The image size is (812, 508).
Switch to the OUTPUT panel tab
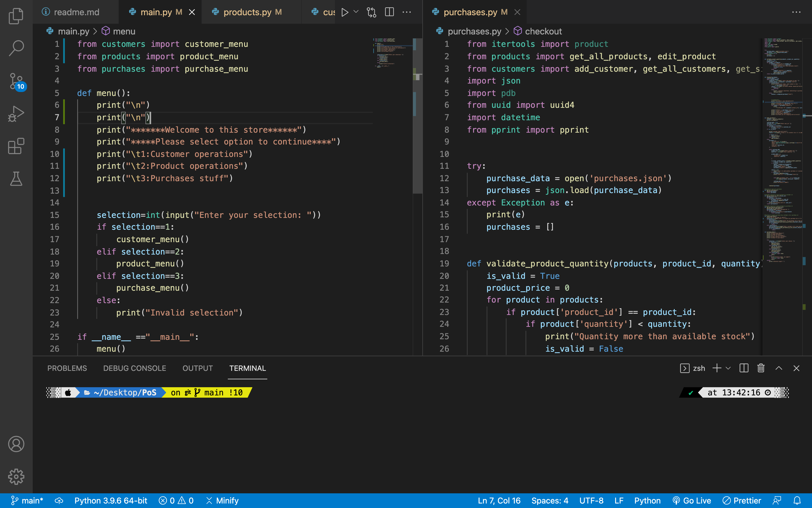click(198, 368)
